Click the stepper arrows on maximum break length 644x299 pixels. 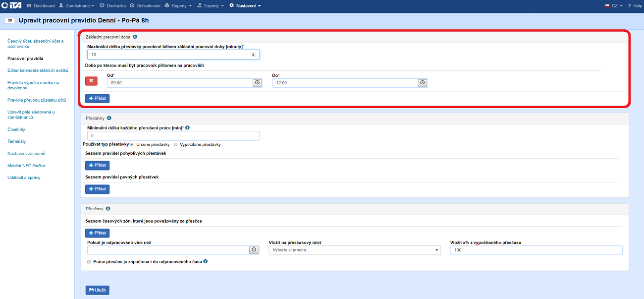254,55
